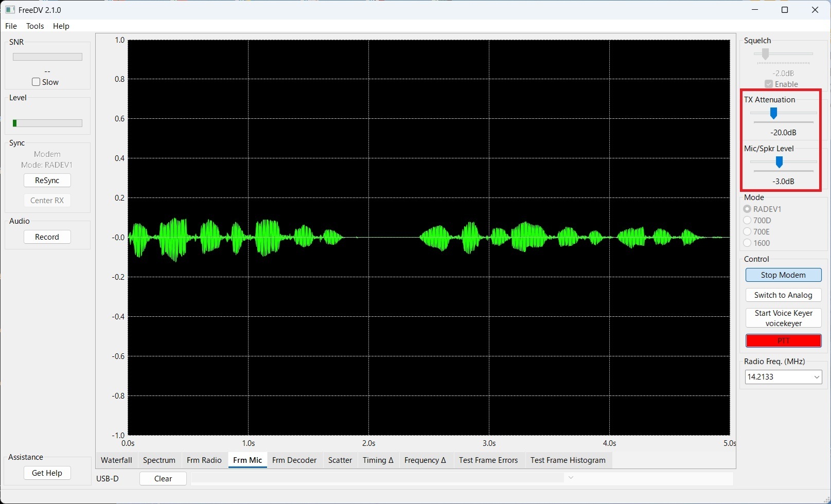Enable the Slow SNR checkbox
831x504 pixels.
36,81
